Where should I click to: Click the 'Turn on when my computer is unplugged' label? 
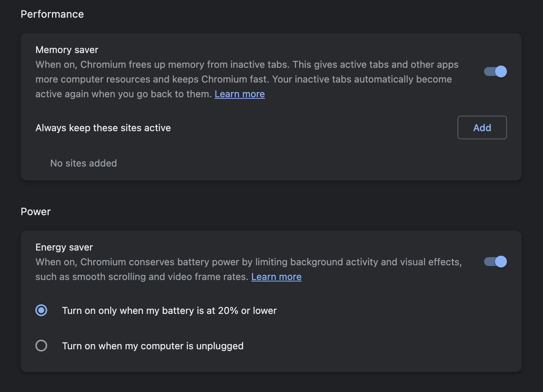(153, 346)
